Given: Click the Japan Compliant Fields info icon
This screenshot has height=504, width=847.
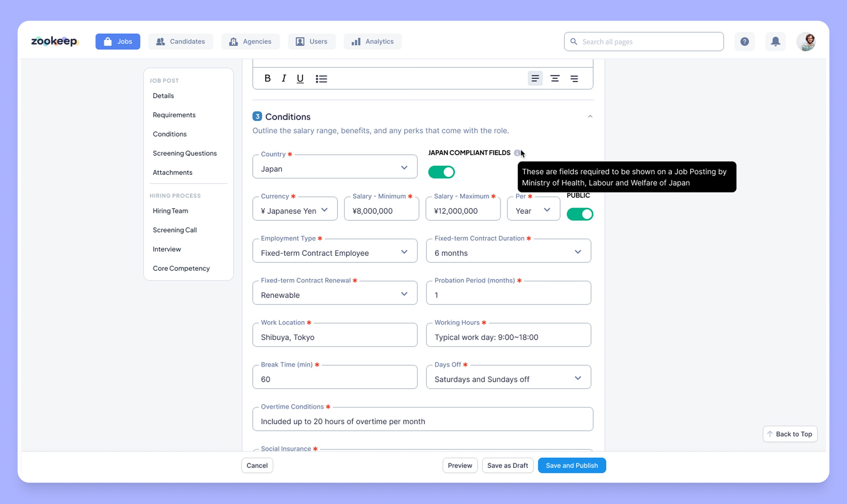Looking at the screenshot, I should pyautogui.click(x=517, y=153).
